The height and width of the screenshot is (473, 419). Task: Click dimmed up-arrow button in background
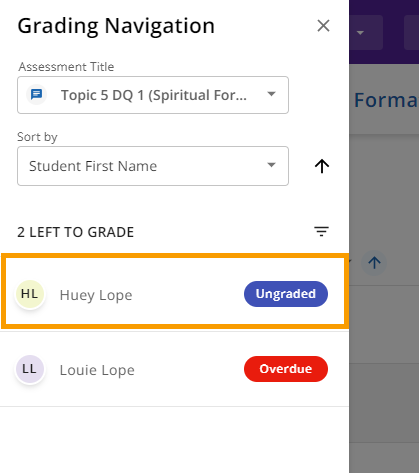point(374,263)
